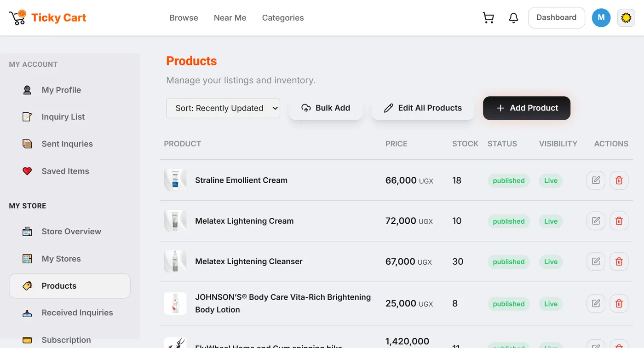Image resolution: width=644 pixels, height=348 pixels.
Task: Click Live badge for Melatex Lightening Cream
Action: pyautogui.click(x=551, y=221)
